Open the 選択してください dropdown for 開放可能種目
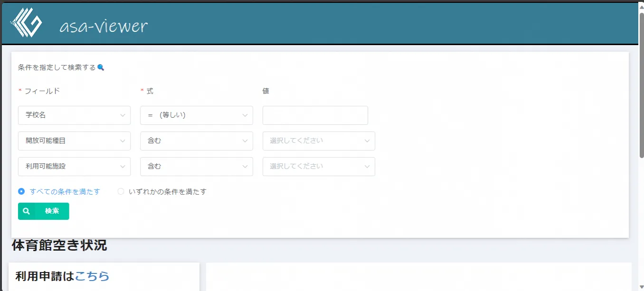Viewport: 644px width, 291px height. click(x=319, y=141)
